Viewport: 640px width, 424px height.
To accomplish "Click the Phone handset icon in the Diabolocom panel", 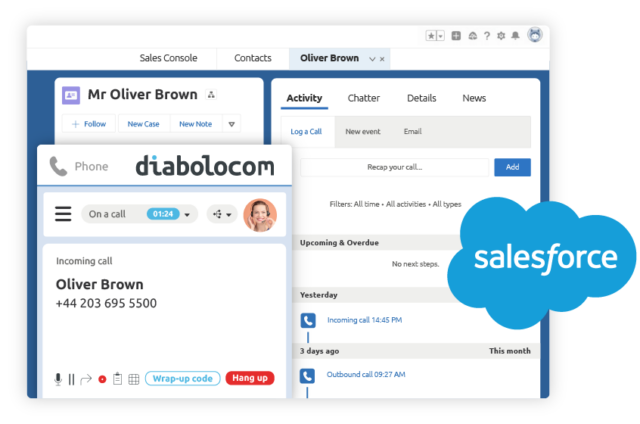I will pos(58,166).
